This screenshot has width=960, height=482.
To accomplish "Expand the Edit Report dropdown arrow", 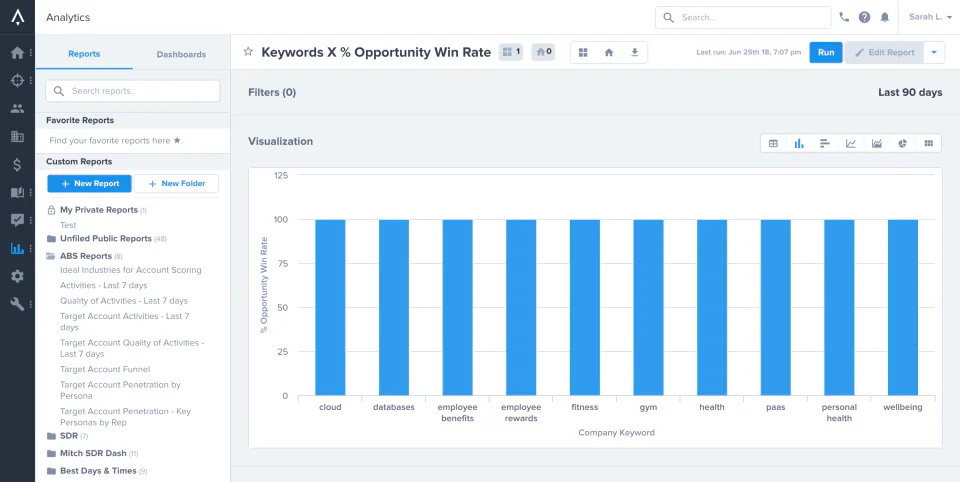I will (934, 53).
